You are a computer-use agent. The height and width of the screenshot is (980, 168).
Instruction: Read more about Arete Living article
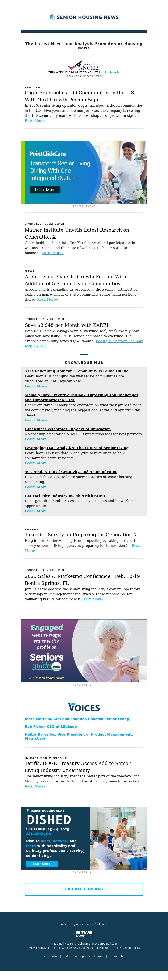pyautogui.click(x=47, y=300)
